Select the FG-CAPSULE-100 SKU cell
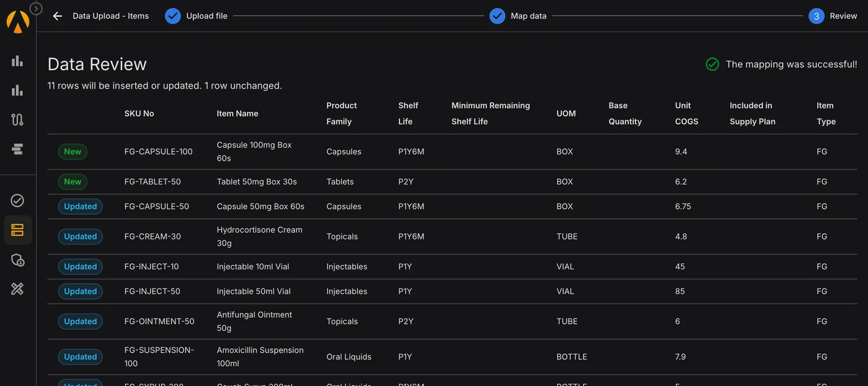The width and height of the screenshot is (868, 386). (158, 152)
